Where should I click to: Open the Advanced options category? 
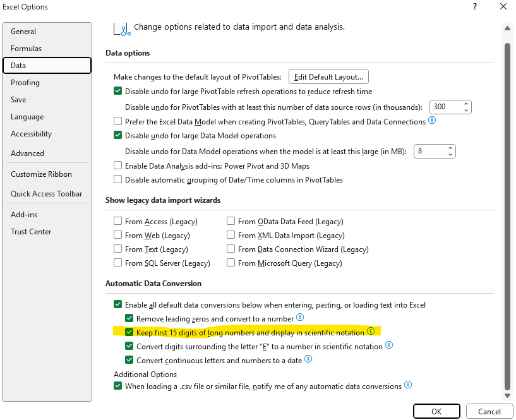click(47, 153)
